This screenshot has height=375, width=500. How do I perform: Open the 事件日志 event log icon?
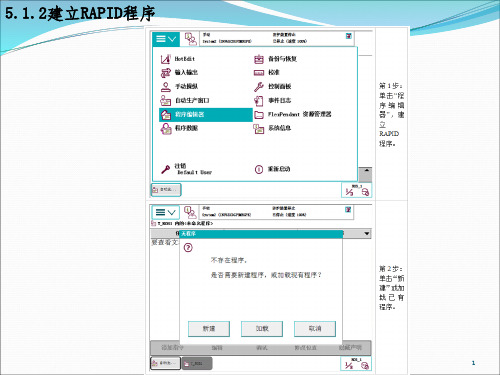pyautogui.click(x=259, y=100)
